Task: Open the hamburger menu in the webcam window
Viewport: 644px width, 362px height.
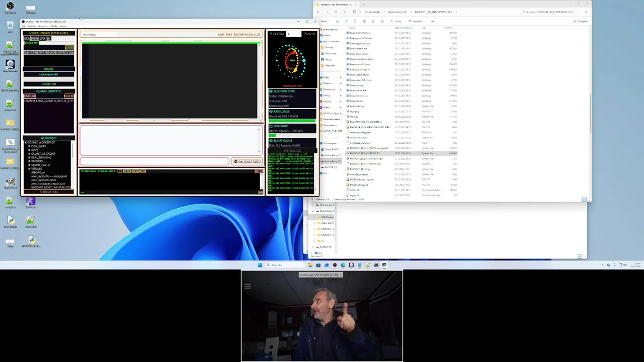Action: 248,286
